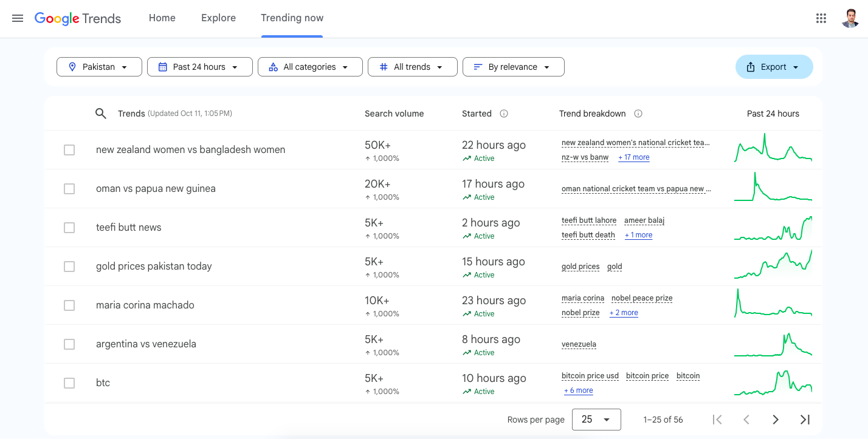Viewport: 868px width, 439px height.
Task: Open the Pakistan location dropdown arrow
Action: pyautogui.click(x=125, y=67)
